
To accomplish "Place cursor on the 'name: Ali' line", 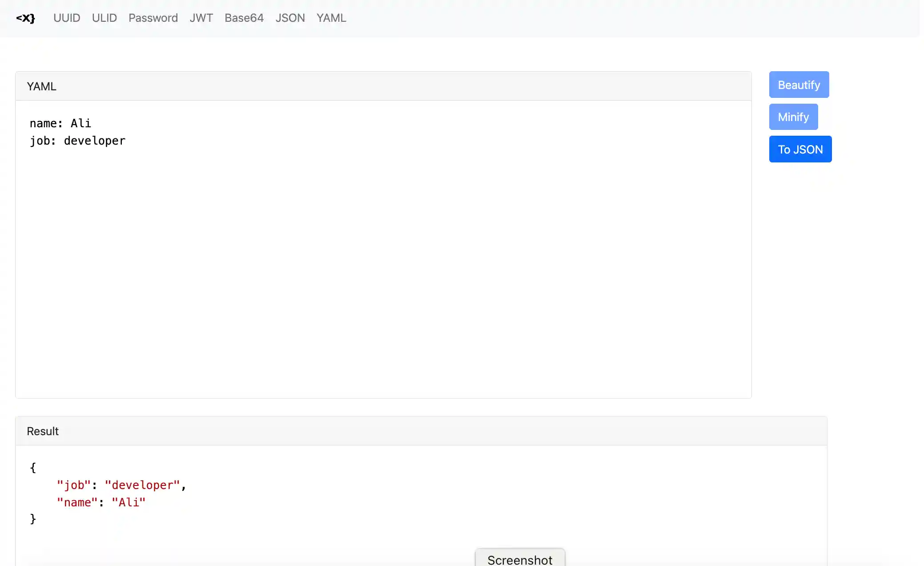I will click(60, 123).
